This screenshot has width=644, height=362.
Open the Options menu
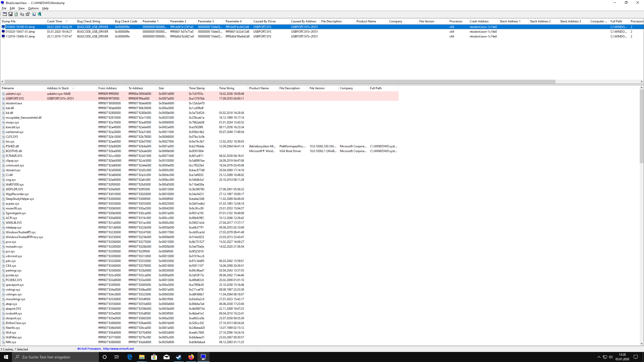[x=33, y=8]
